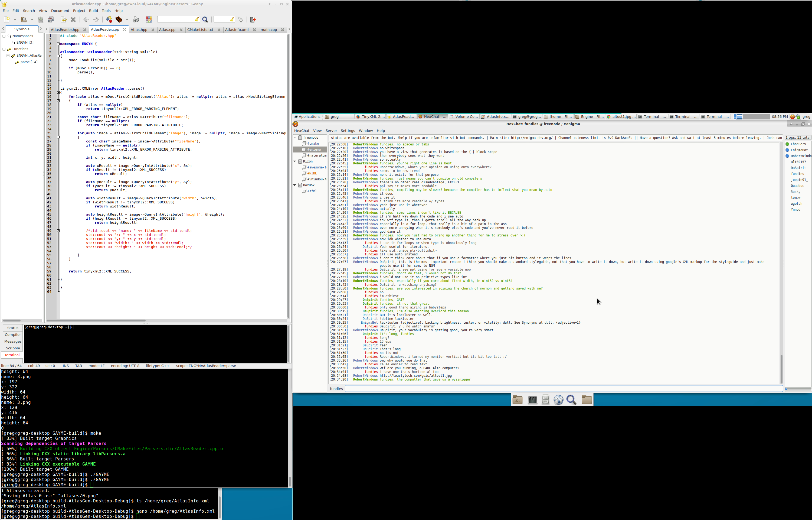Run the program with the gears icon
The width and height of the screenshot is (812, 520).
136,19
